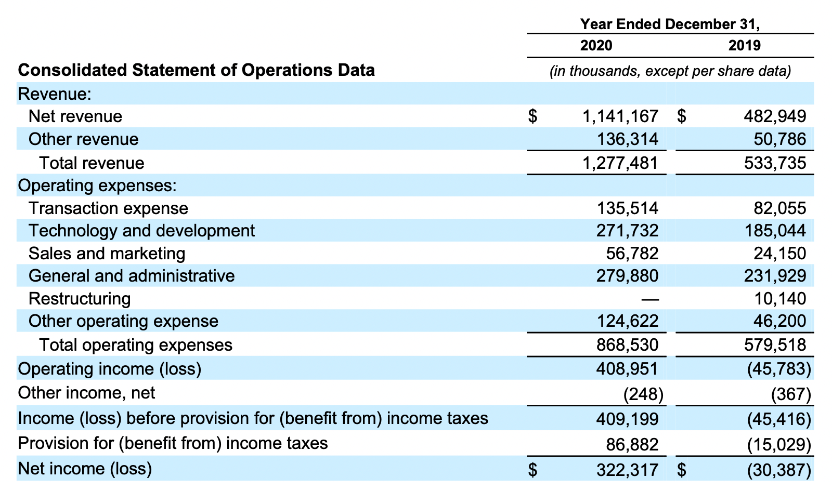Click the 2019 other revenue 50,786

coord(780,139)
